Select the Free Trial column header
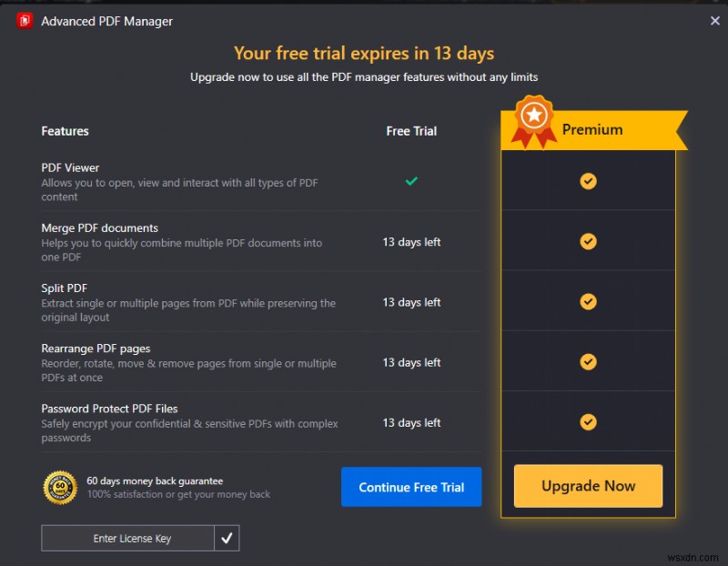Image resolution: width=728 pixels, height=566 pixels. tap(411, 130)
